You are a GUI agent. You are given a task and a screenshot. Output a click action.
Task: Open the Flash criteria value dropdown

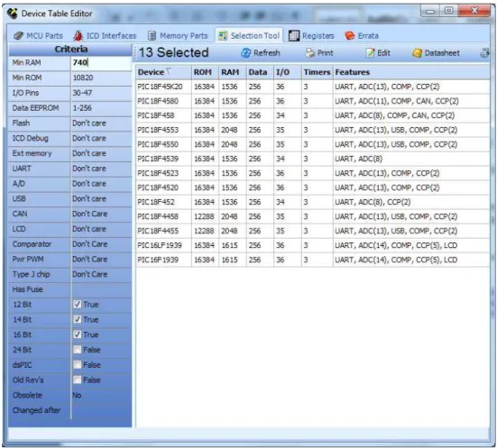(101, 123)
